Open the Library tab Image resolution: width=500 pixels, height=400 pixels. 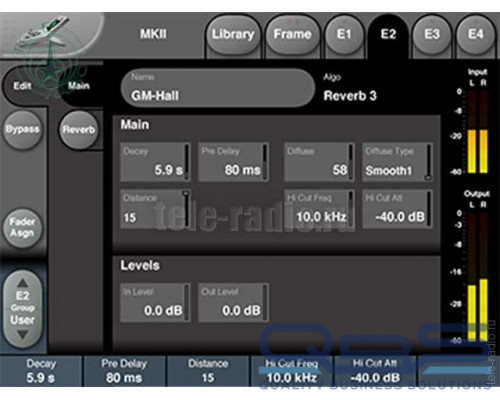point(233,35)
